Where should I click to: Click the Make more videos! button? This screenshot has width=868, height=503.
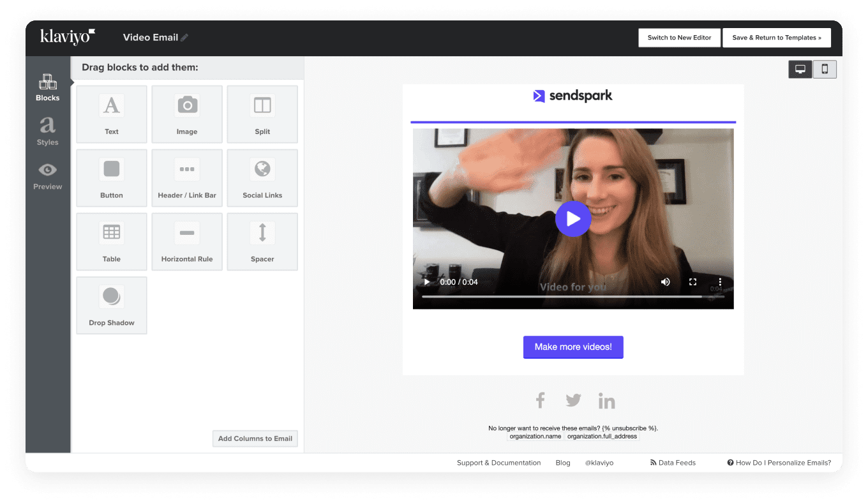point(573,347)
